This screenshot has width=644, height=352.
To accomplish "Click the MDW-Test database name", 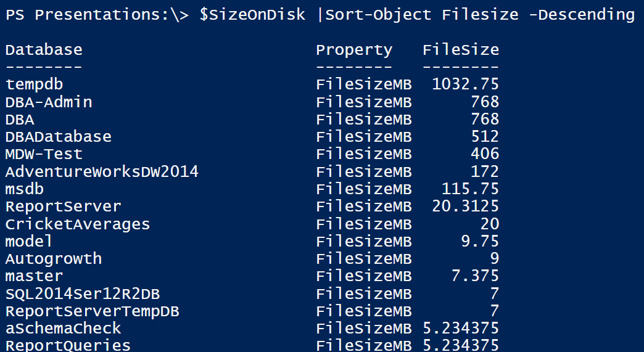I will [44, 154].
